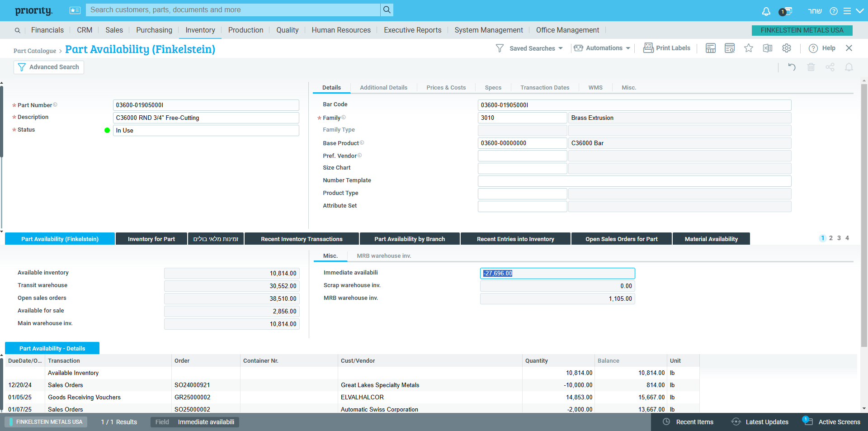
Task: Open the form settings gear icon
Action: (787, 48)
